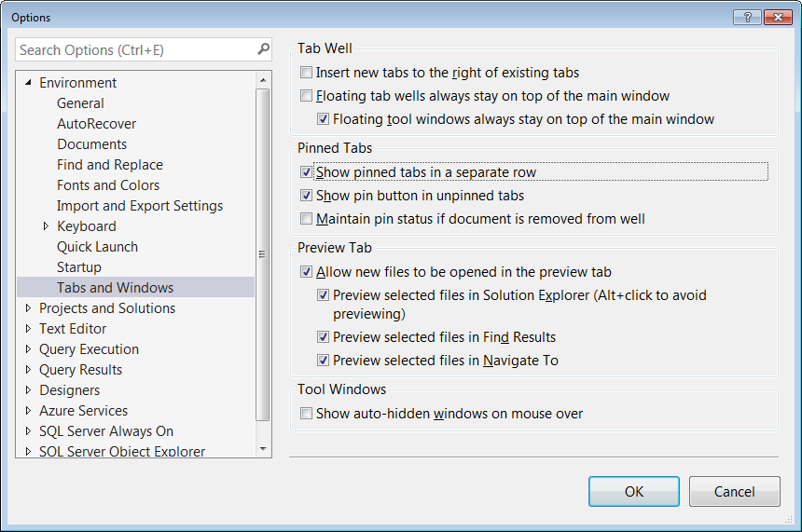
Task: Expand the Text Editor node
Action: tap(28, 329)
